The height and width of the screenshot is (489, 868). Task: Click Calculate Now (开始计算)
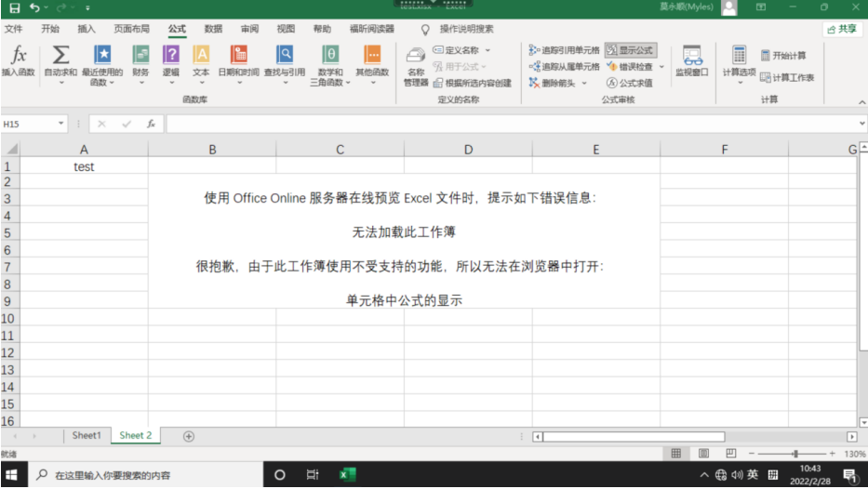(x=784, y=56)
